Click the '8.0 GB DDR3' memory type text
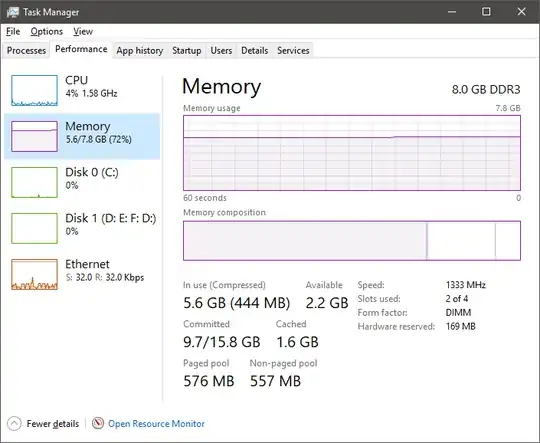The height and width of the screenshot is (443, 540). point(486,89)
